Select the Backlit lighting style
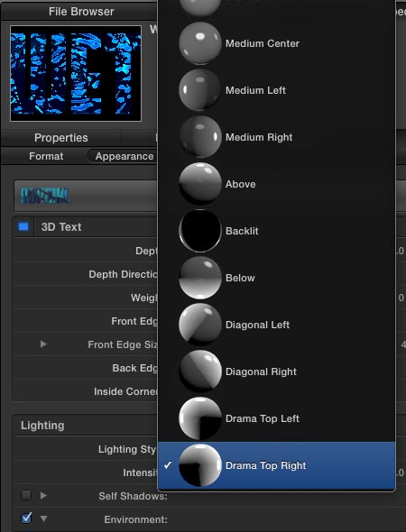This screenshot has height=532, width=406. tap(277, 231)
